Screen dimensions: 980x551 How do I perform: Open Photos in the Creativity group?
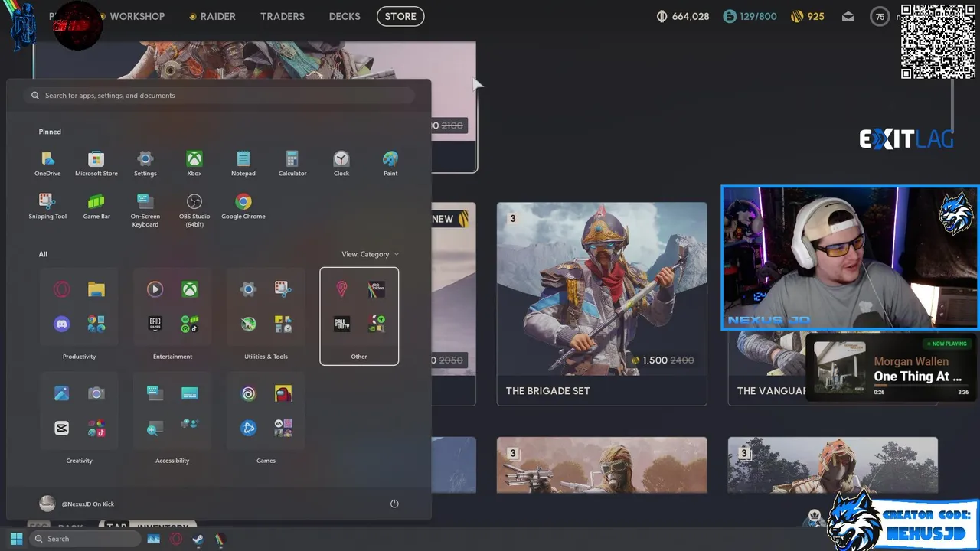(62, 393)
